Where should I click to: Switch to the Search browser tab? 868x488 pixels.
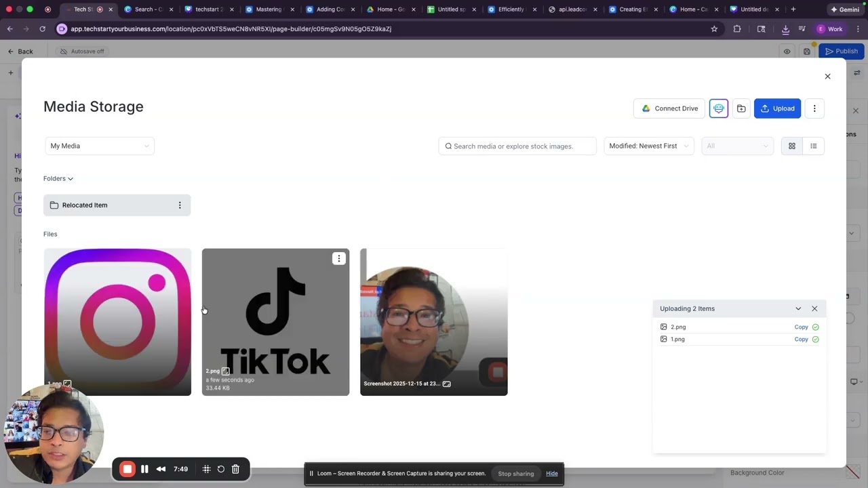pos(147,9)
